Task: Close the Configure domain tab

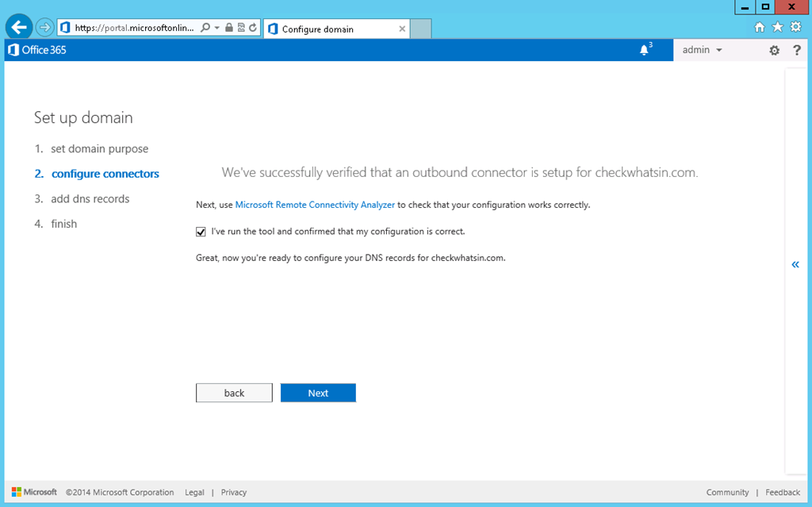Action: click(402, 29)
